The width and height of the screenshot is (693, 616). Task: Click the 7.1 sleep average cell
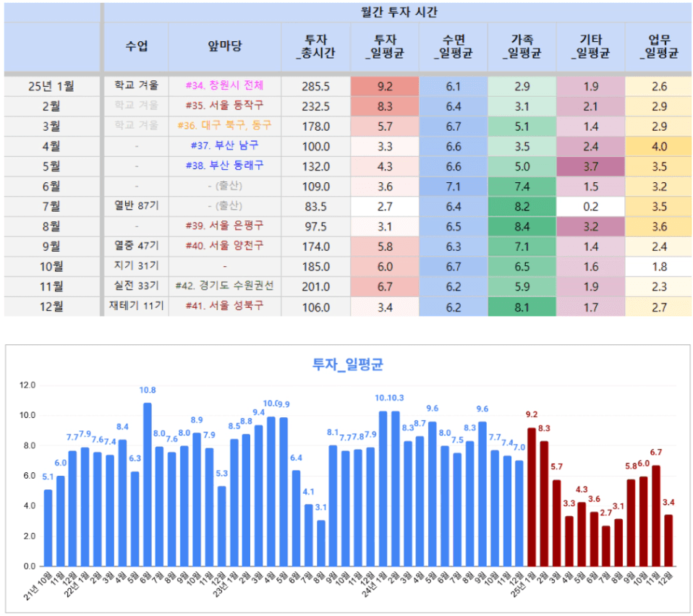(454, 187)
